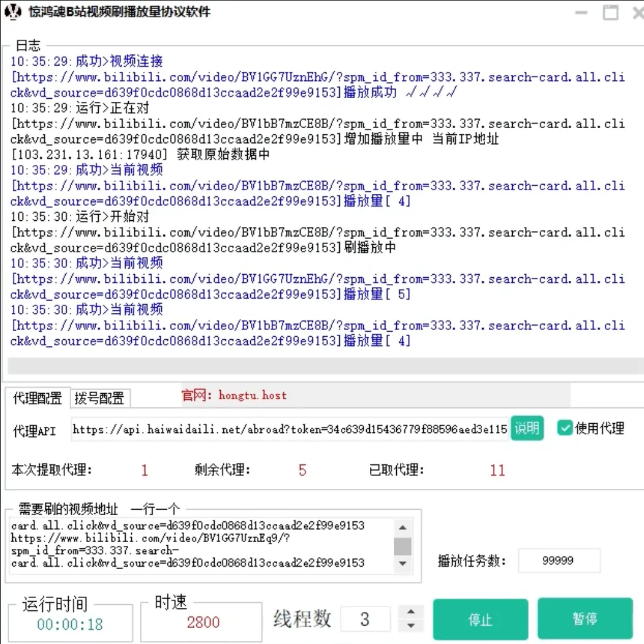The height and width of the screenshot is (644, 644).
Task: Click the video address list text box
Action: (201, 545)
